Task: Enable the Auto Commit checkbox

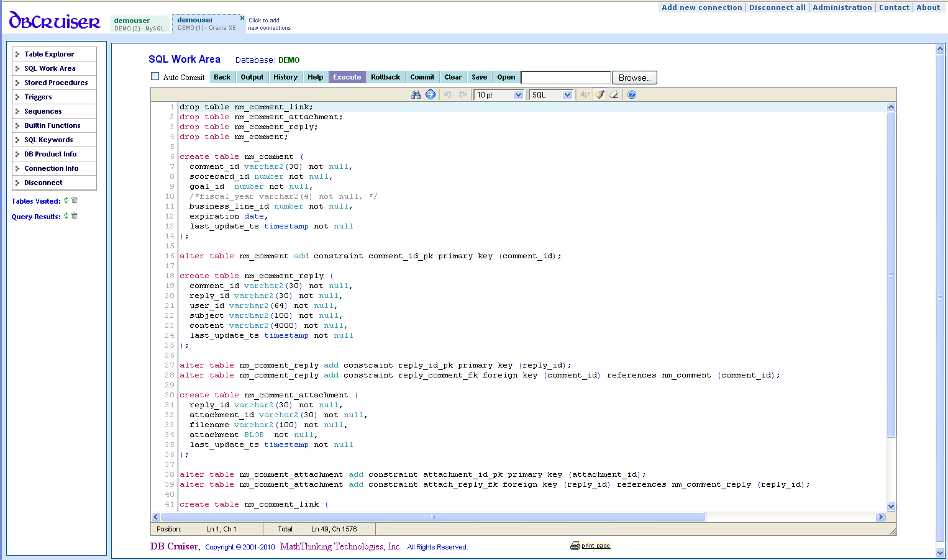Action: coord(155,76)
